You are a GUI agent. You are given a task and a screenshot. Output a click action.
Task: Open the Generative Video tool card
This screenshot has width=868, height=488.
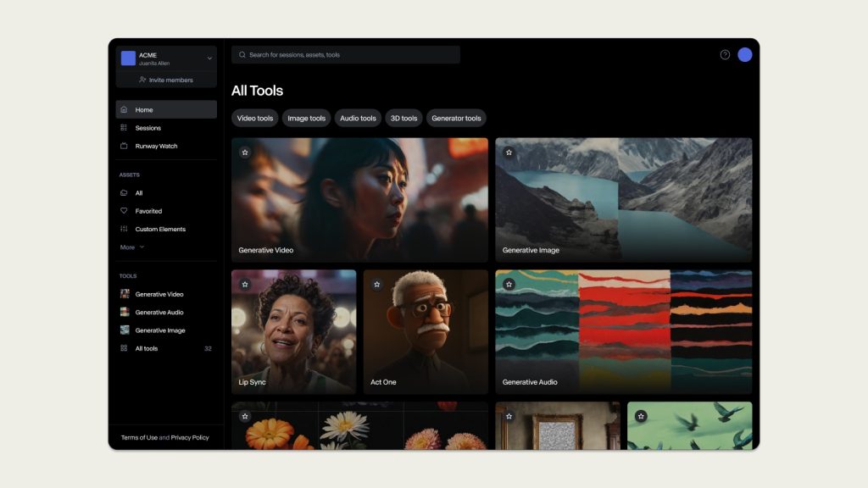(x=359, y=200)
